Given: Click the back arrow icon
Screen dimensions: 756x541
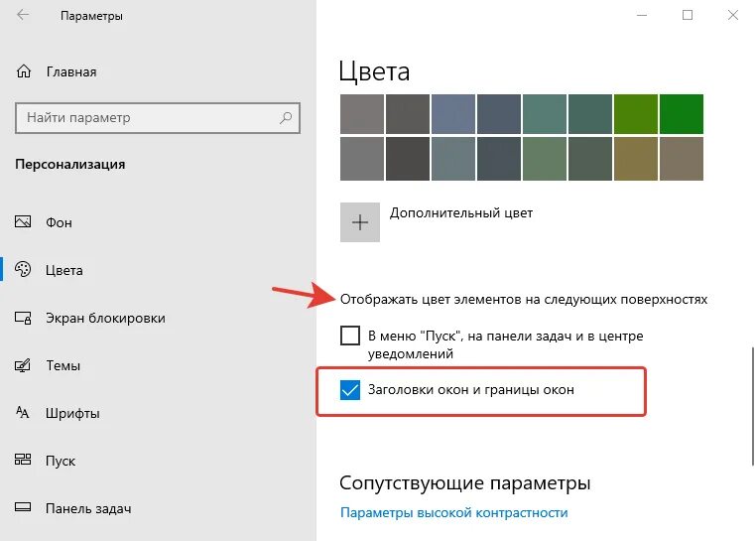Looking at the screenshot, I should pyautogui.click(x=23, y=15).
